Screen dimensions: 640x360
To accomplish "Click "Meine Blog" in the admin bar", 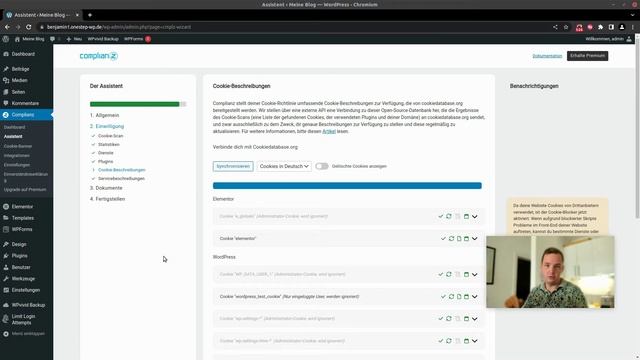I will [x=30, y=39].
